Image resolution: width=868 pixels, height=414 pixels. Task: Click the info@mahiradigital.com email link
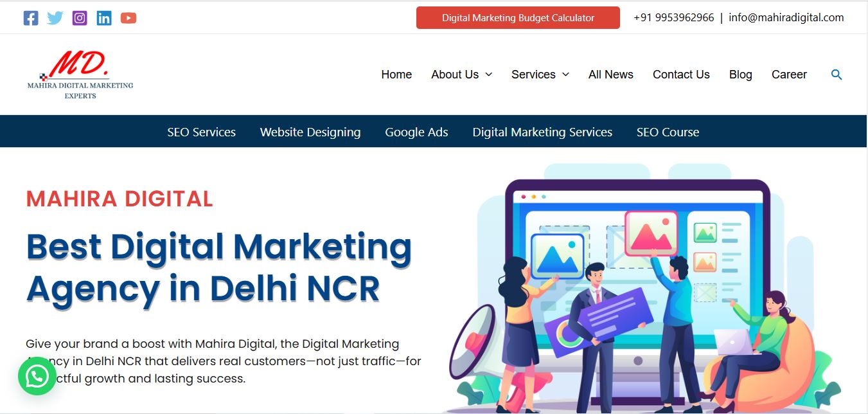786,18
